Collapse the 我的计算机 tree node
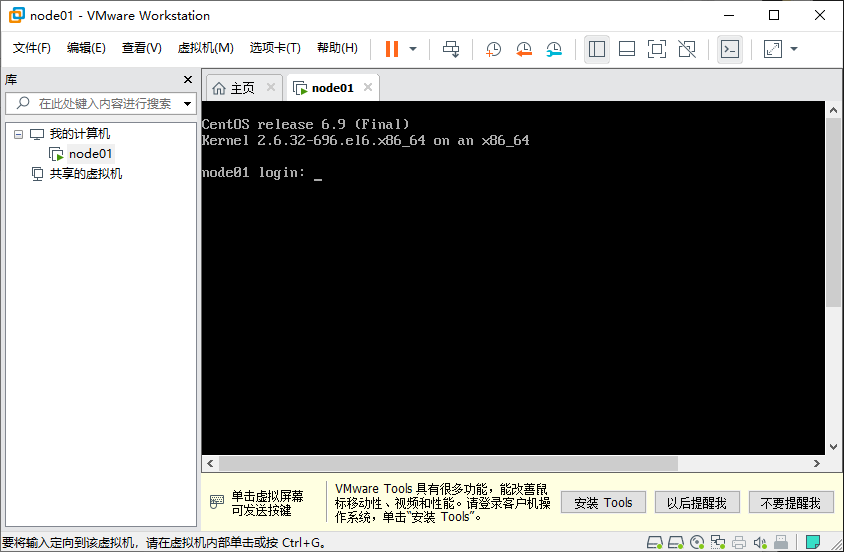This screenshot has width=844, height=552. pos(19,134)
